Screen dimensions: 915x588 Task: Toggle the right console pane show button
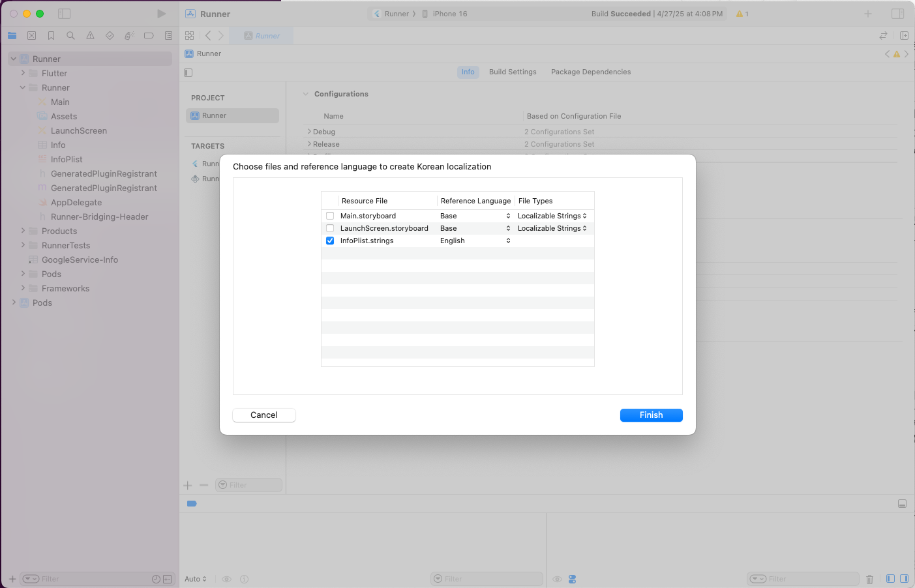coord(904,579)
